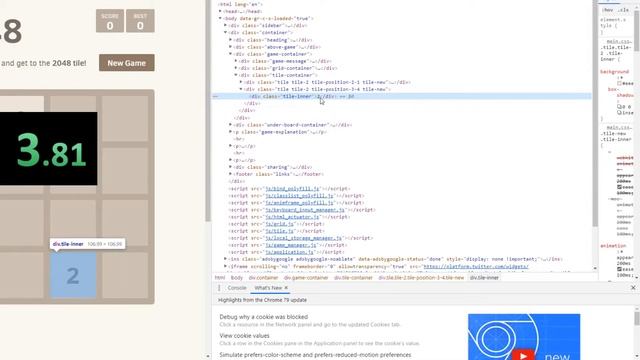Click the highlighted 2 tile on the board
Image resolution: width=640 pixels, height=360 pixels.
73,275
